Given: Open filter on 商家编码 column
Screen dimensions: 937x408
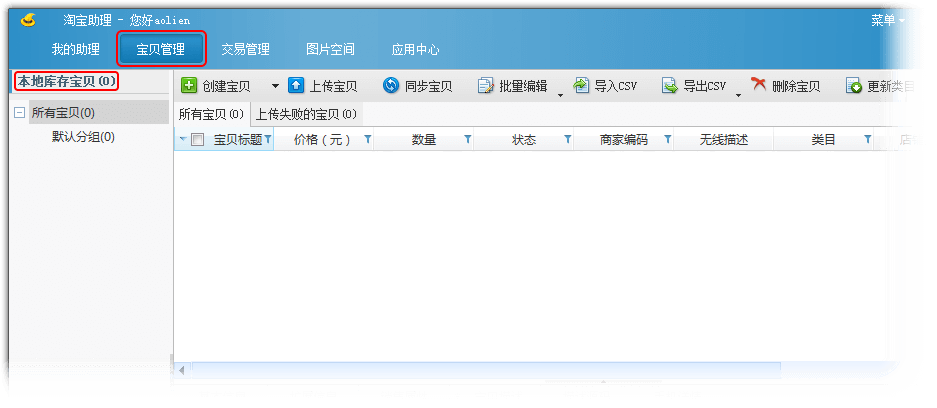Looking at the screenshot, I should [x=667, y=140].
